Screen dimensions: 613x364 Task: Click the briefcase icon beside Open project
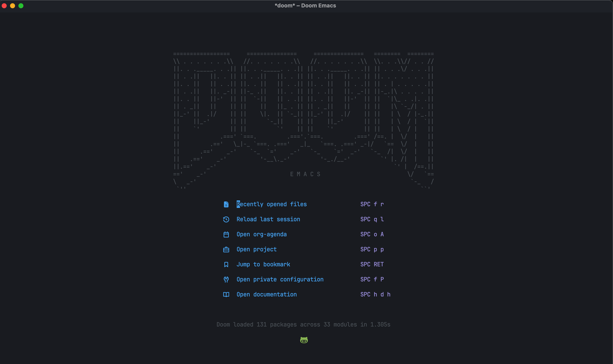[226, 249]
